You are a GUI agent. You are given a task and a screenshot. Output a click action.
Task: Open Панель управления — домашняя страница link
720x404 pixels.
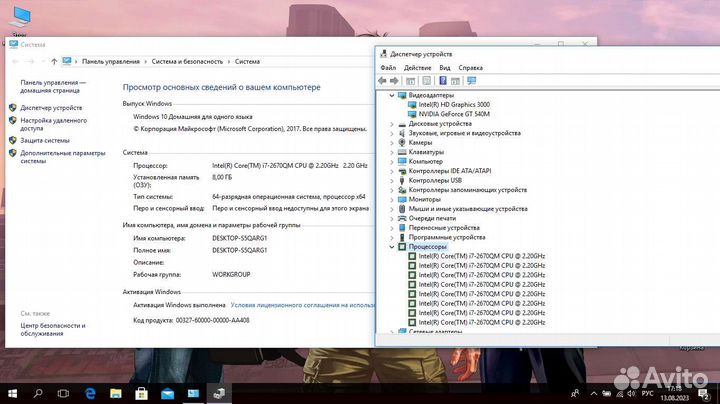click(53, 86)
